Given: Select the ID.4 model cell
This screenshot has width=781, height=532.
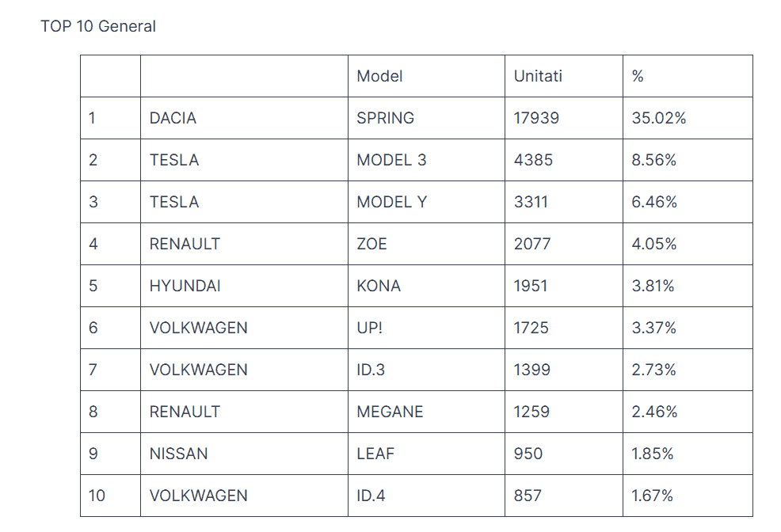Looking at the screenshot, I should coord(426,496).
